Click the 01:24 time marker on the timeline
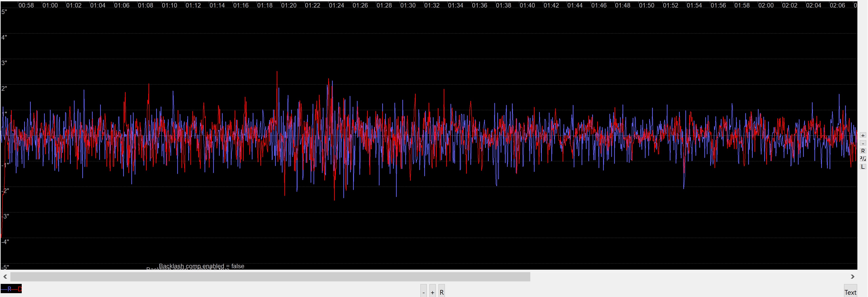This screenshot has width=868, height=297. click(336, 5)
